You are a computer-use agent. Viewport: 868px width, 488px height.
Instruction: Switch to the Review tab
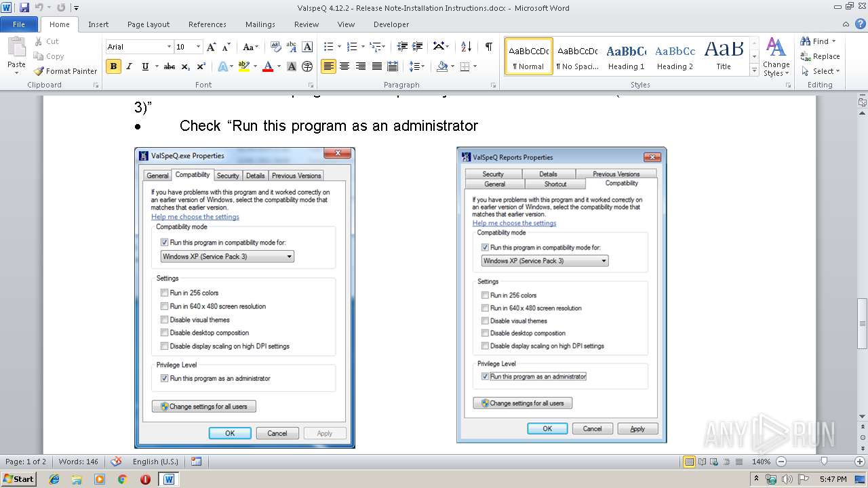[307, 24]
